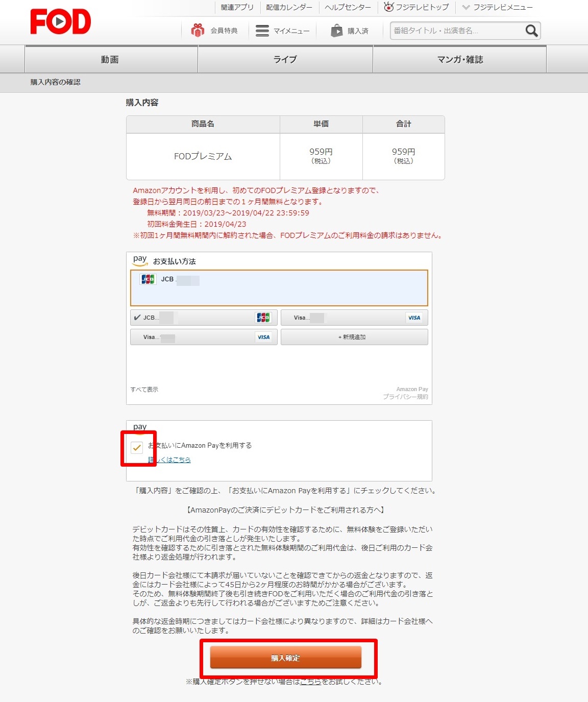The image size is (588, 702).
Task: Click JCB logo in selected card box
Action: coord(148,279)
